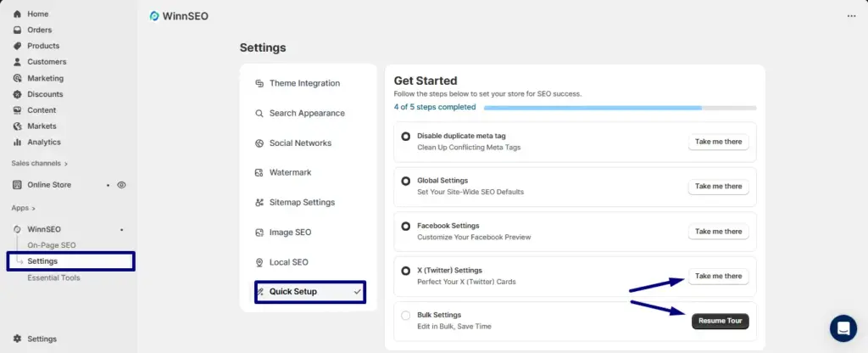Take me there for X (Twitter) Settings
This screenshot has width=868, height=353.
tap(719, 277)
